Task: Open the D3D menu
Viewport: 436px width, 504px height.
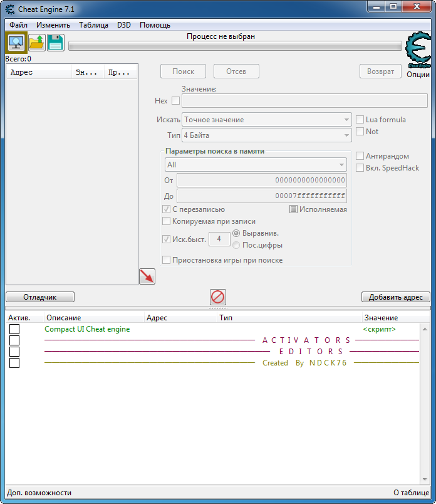Action: 123,25
